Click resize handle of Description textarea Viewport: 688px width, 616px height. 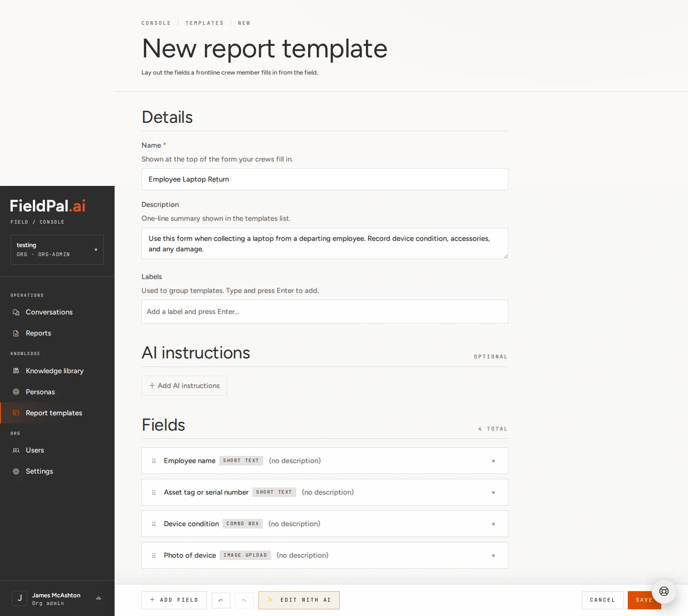(x=505, y=256)
